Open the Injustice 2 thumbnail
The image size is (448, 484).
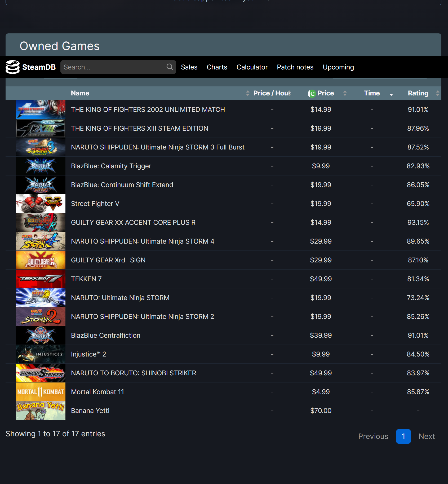41,354
